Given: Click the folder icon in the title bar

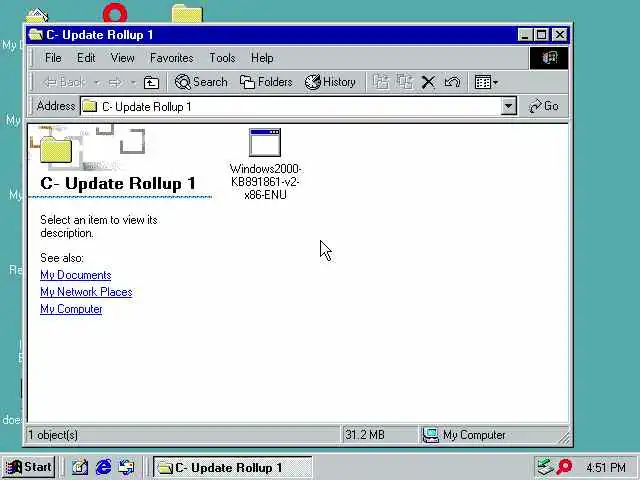Looking at the screenshot, I should (x=36, y=35).
